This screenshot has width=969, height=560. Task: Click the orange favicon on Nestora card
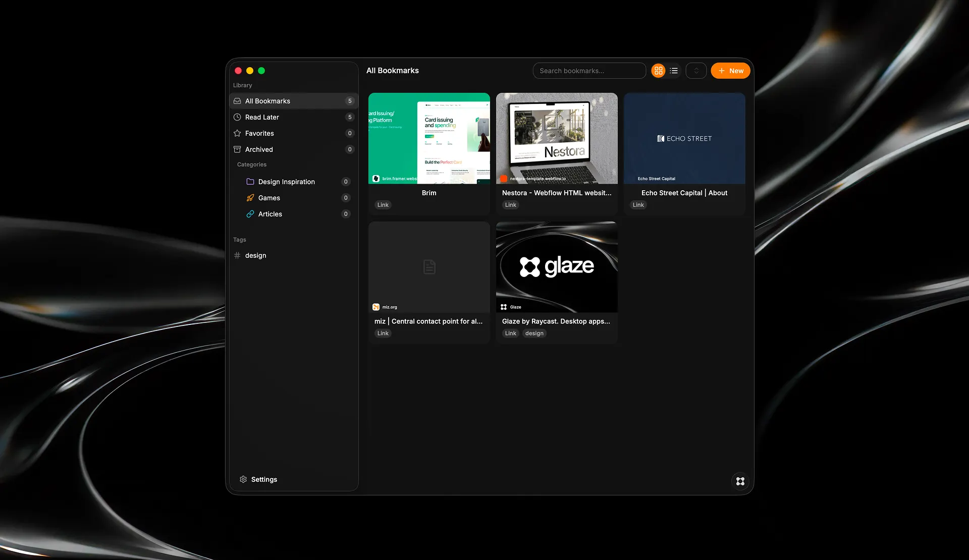(x=504, y=179)
